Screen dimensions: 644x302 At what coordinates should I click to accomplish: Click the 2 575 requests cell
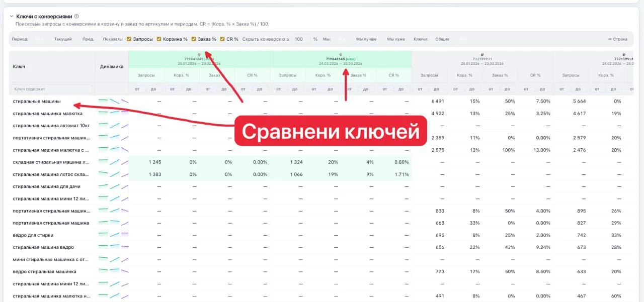(439, 150)
